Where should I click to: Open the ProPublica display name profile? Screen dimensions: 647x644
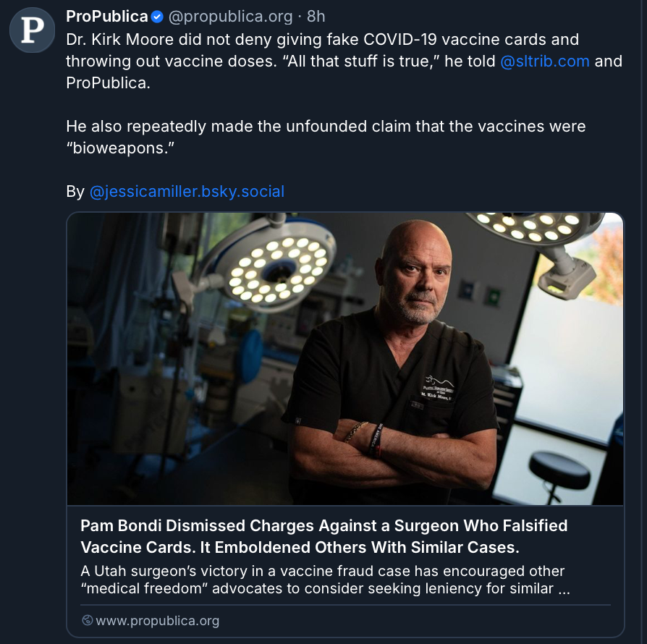[x=106, y=17]
